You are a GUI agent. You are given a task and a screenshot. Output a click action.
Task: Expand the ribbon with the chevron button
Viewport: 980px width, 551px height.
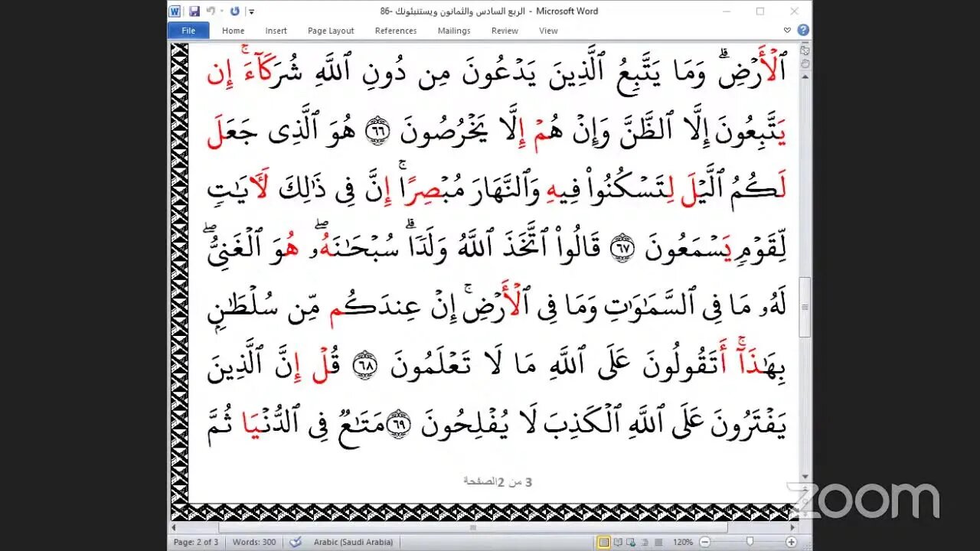click(x=788, y=31)
